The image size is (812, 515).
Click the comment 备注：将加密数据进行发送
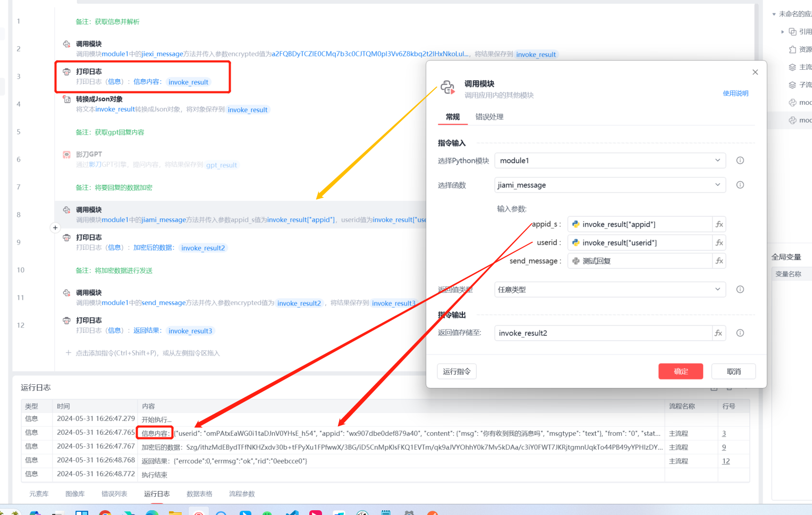(x=114, y=271)
